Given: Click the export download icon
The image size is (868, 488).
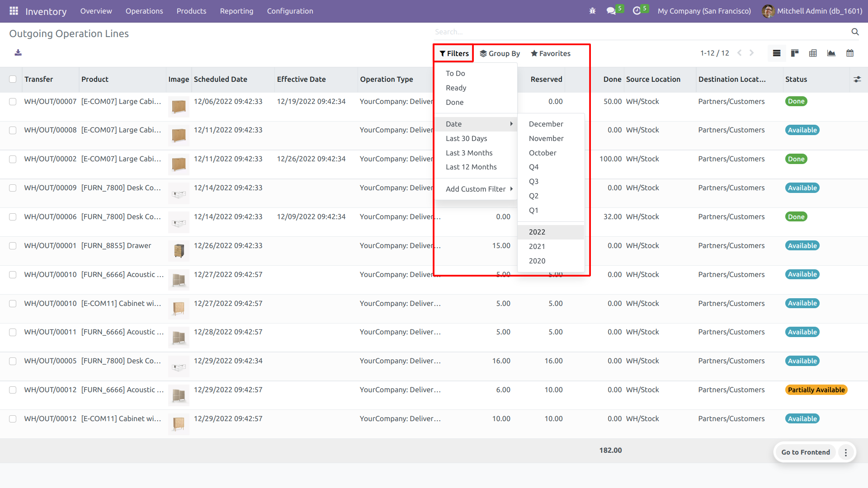Looking at the screenshot, I should click(18, 53).
